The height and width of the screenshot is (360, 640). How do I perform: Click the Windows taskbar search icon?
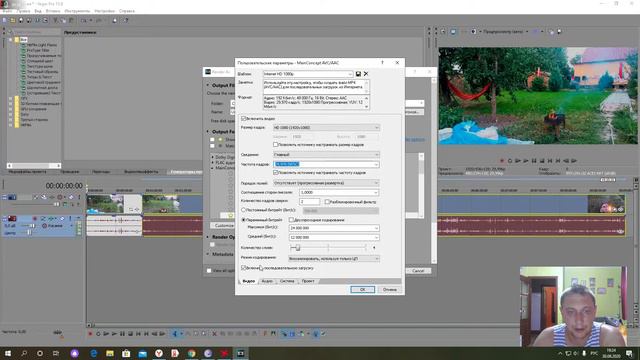click(x=24, y=353)
